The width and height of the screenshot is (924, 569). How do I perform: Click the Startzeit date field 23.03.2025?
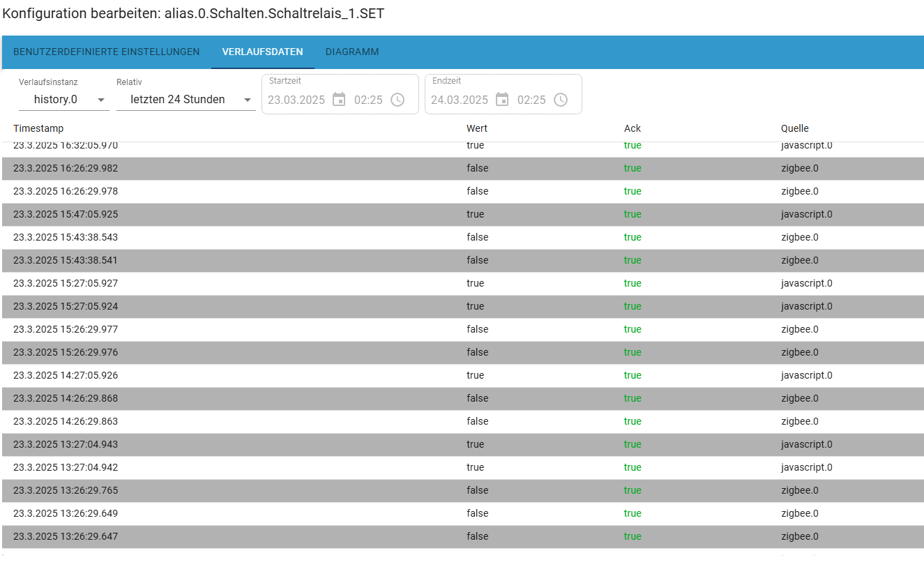pyautogui.click(x=296, y=100)
